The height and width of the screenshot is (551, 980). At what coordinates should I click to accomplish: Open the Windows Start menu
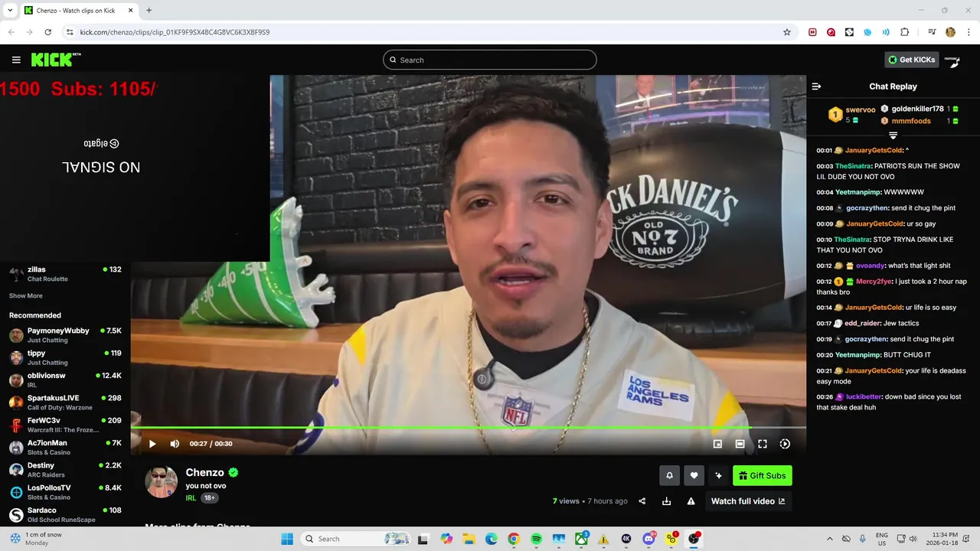coord(287,539)
